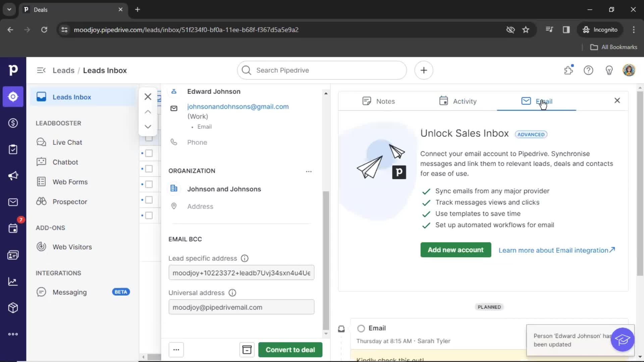Open the Live Chat tool
644x362 pixels.
(x=67, y=142)
